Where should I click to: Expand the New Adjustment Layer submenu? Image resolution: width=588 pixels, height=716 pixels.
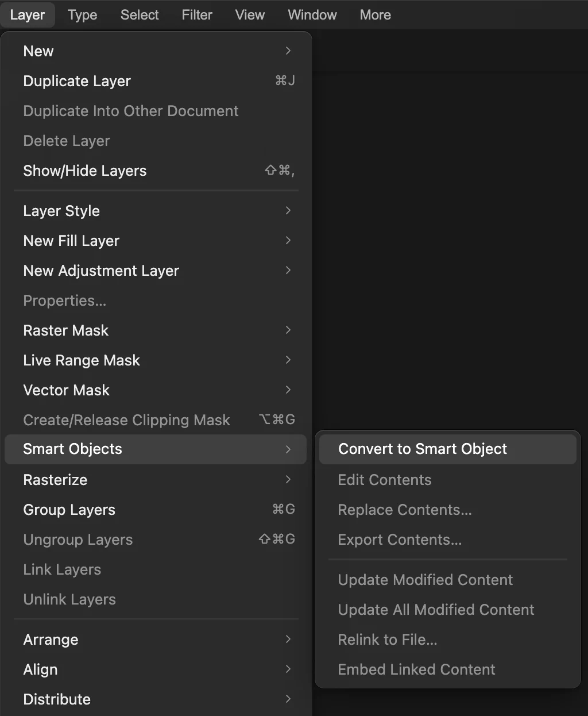click(156, 271)
